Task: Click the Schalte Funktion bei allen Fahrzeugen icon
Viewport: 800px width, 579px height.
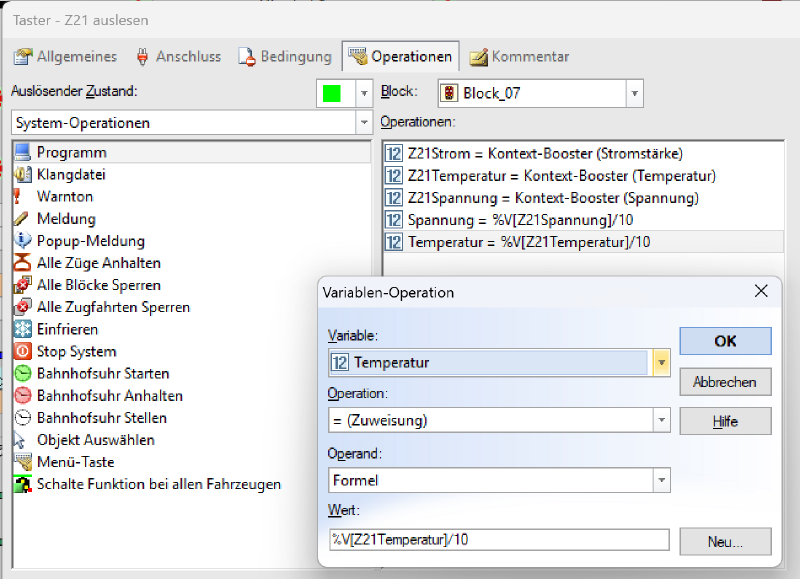Action: pyautogui.click(x=22, y=484)
